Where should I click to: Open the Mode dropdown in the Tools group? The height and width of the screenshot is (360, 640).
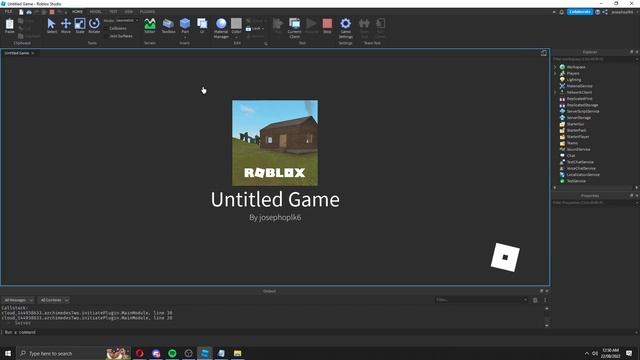127,20
